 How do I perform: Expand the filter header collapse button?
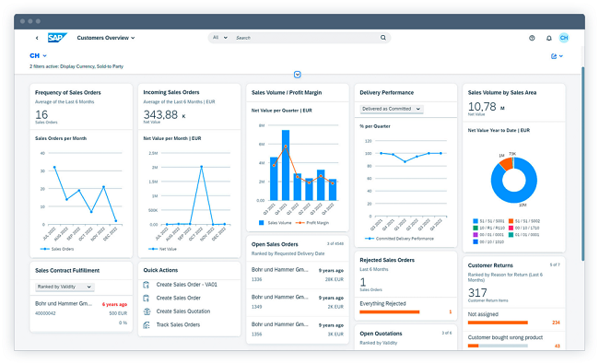coord(298,75)
